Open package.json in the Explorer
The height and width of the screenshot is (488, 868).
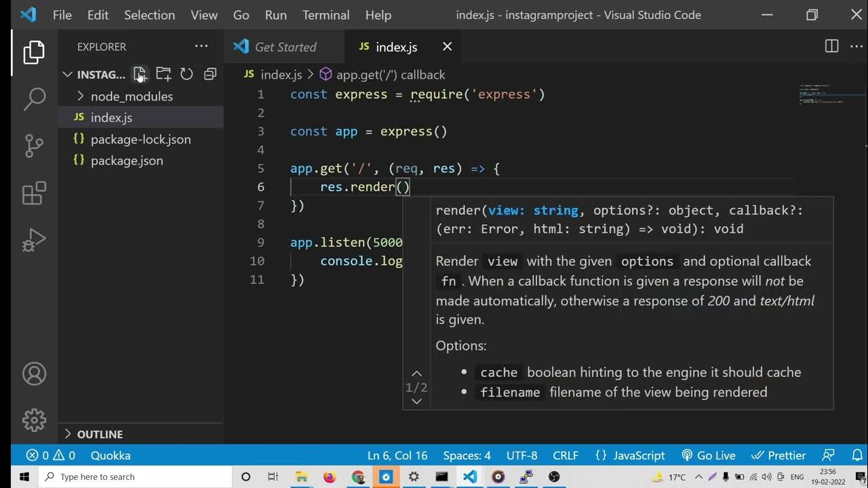pyautogui.click(x=127, y=161)
